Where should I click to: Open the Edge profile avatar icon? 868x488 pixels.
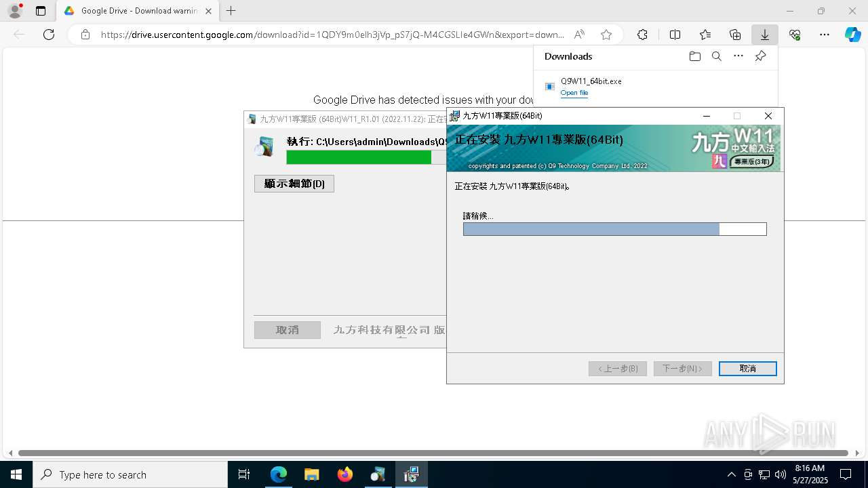[x=15, y=11]
